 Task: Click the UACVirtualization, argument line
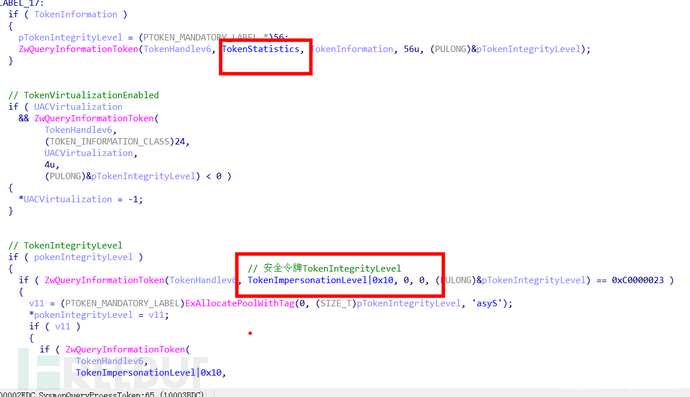coord(91,153)
